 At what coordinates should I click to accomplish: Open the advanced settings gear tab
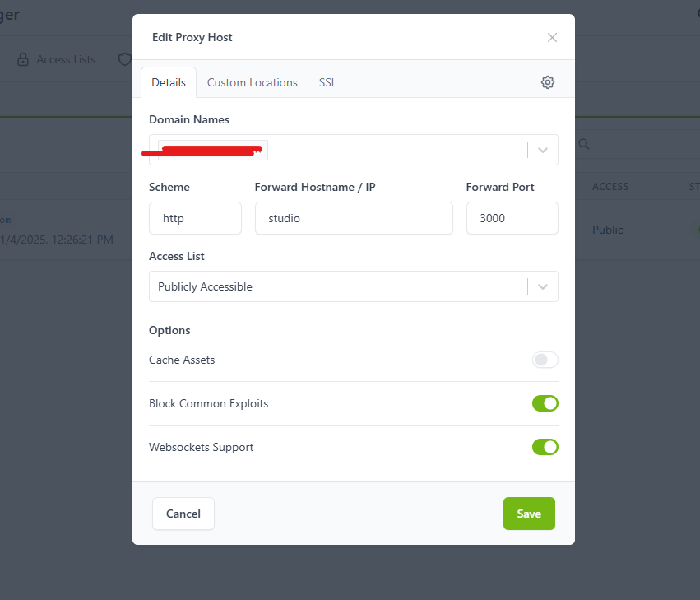548,82
